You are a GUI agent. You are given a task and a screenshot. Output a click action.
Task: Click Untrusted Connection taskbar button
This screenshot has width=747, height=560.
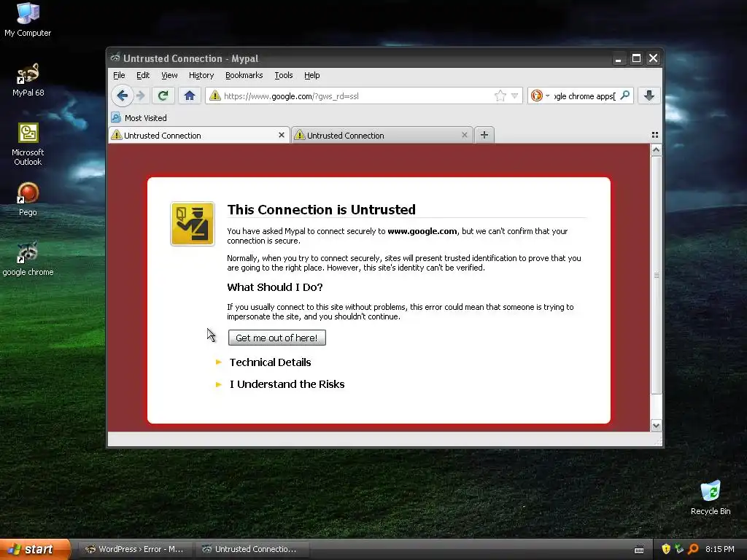(x=252, y=549)
